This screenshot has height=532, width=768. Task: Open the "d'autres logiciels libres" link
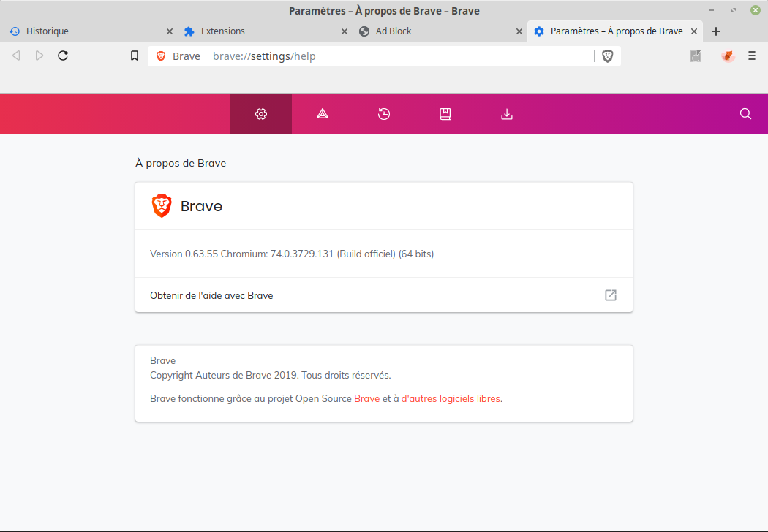(x=451, y=399)
